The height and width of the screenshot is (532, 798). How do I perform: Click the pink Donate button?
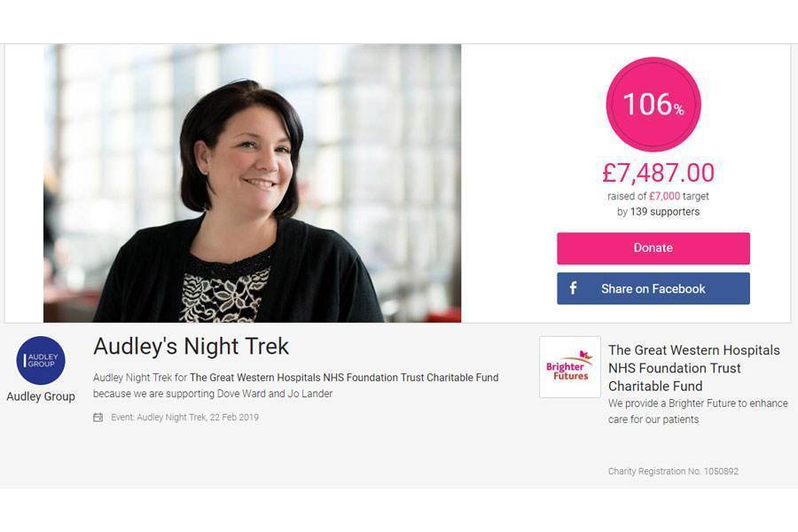coord(653,248)
